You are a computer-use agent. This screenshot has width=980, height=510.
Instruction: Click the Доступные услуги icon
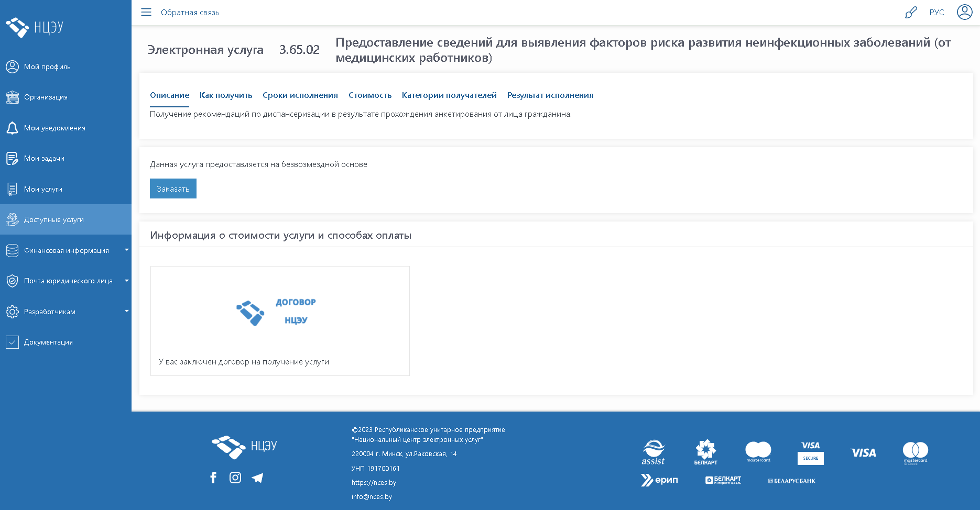12,219
